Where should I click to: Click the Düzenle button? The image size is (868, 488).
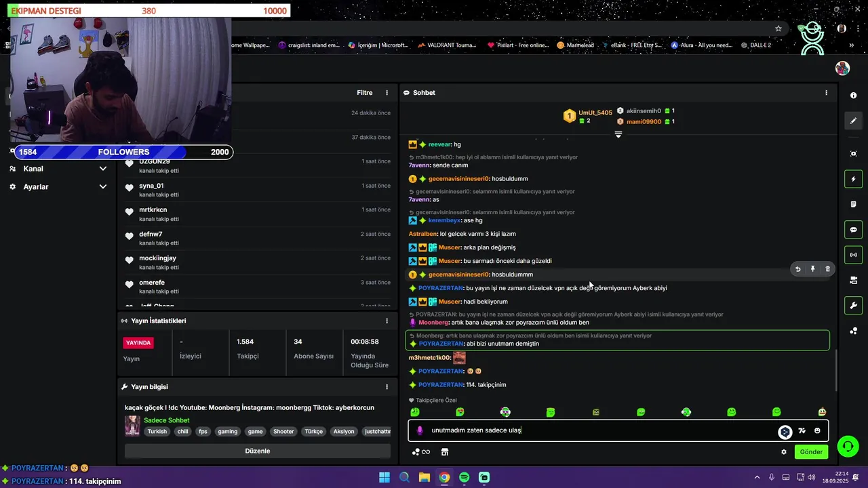[x=258, y=451]
